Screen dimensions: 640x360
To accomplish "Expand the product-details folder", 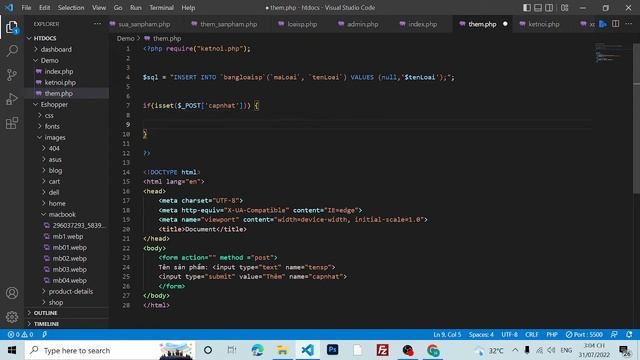I will point(71,291).
